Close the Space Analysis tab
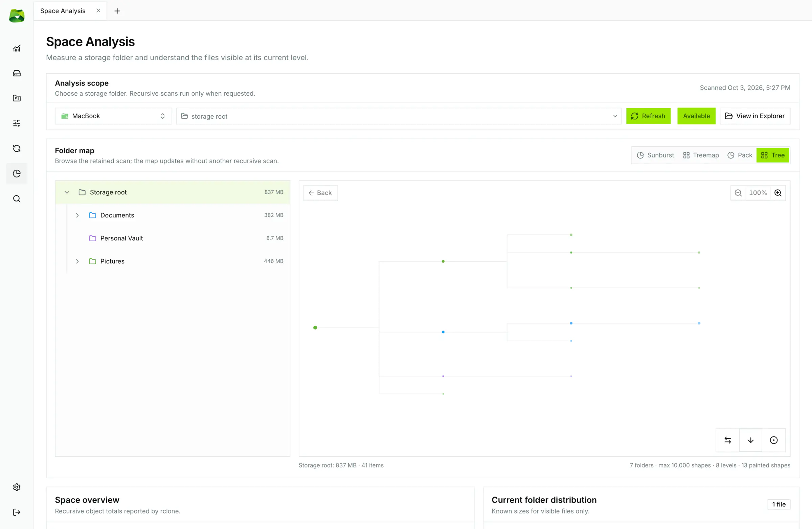Viewport: 812px width, 529px height. coord(98,10)
